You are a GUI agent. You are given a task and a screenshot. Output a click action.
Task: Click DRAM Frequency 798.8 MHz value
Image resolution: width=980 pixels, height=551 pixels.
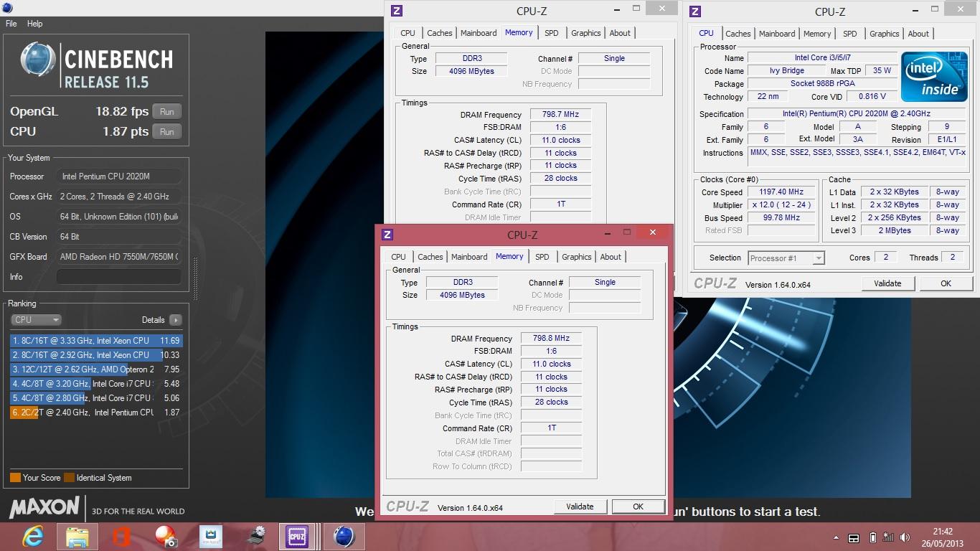pyautogui.click(x=551, y=339)
